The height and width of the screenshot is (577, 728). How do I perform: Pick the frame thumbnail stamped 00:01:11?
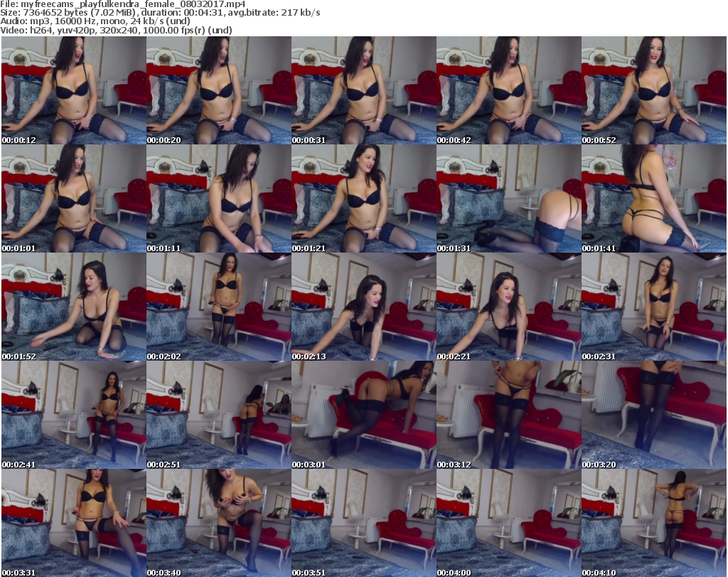point(219,198)
